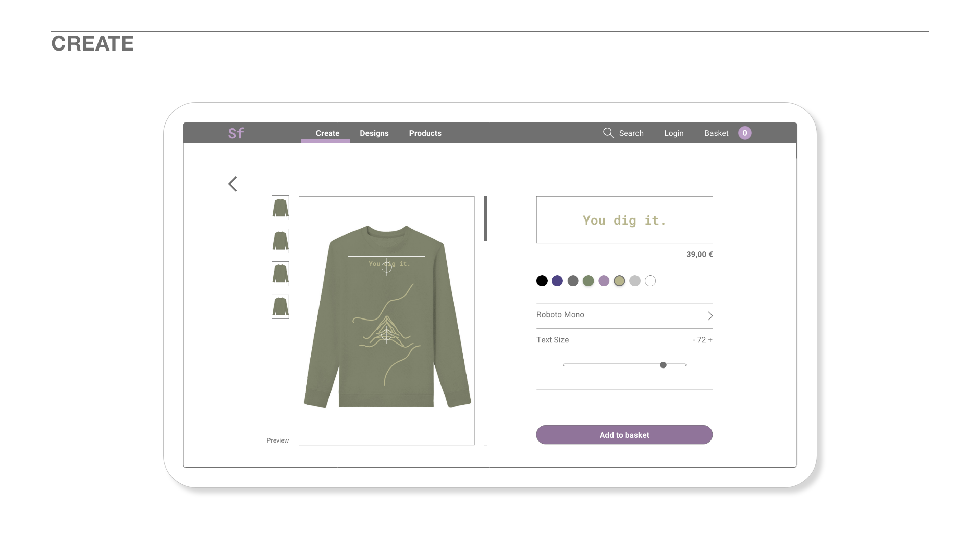Screen dimensions: 980x539
Task: Click the Sf logo
Action: tap(236, 133)
